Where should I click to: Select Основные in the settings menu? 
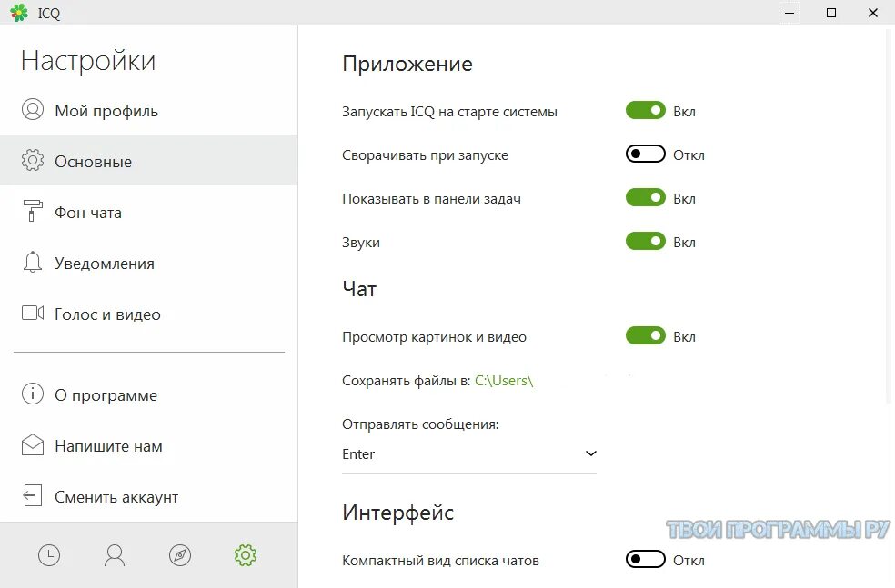(93, 162)
